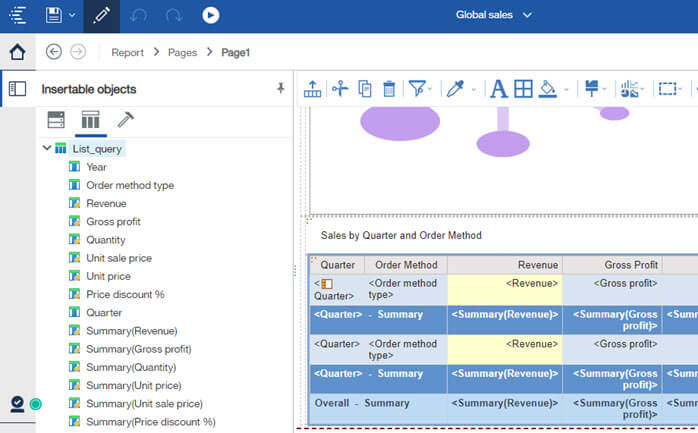Viewport: 698px width, 433px height.
Task: Switch to the Toolbox hammer tab
Action: 125,120
